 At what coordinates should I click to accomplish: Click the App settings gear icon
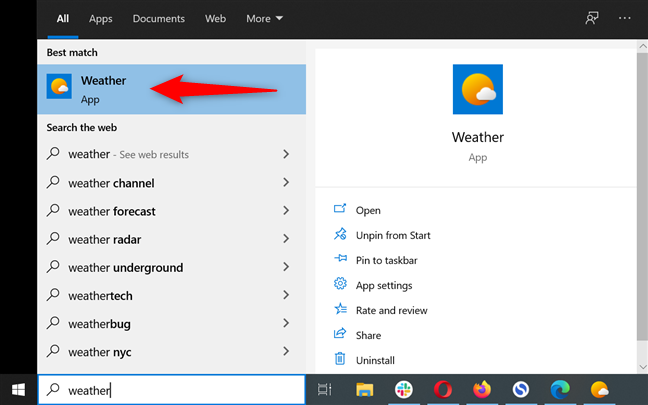coord(340,284)
